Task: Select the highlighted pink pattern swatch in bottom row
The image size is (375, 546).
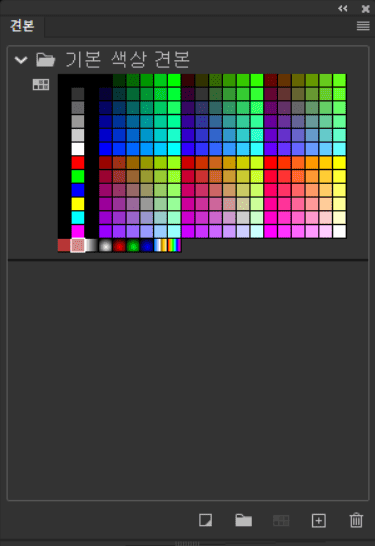Action: pyautogui.click(x=78, y=245)
